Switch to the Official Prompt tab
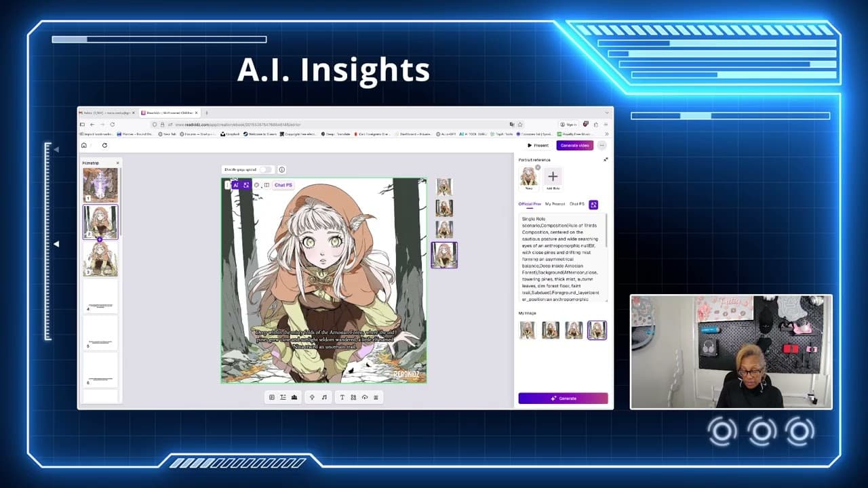Image resolution: width=868 pixels, height=488 pixels. [530, 204]
